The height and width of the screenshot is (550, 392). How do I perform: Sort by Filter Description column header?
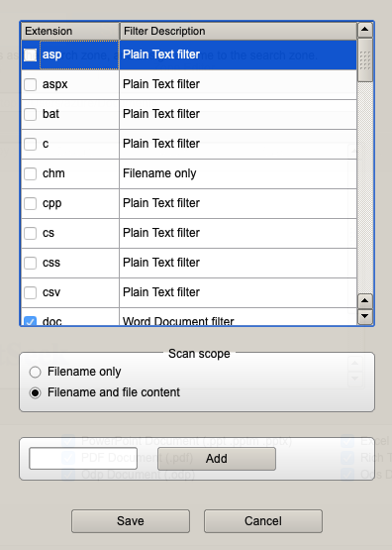click(x=239, y=32)
